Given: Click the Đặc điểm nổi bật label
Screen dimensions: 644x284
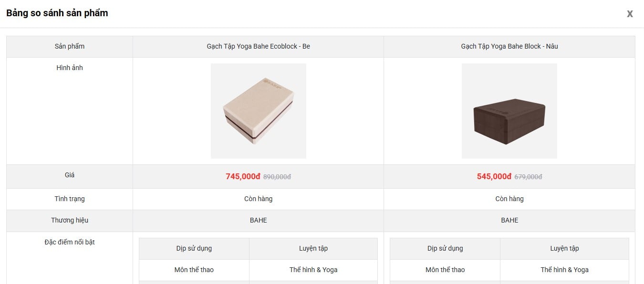Looking at the screenshot, I should (70, 242).
